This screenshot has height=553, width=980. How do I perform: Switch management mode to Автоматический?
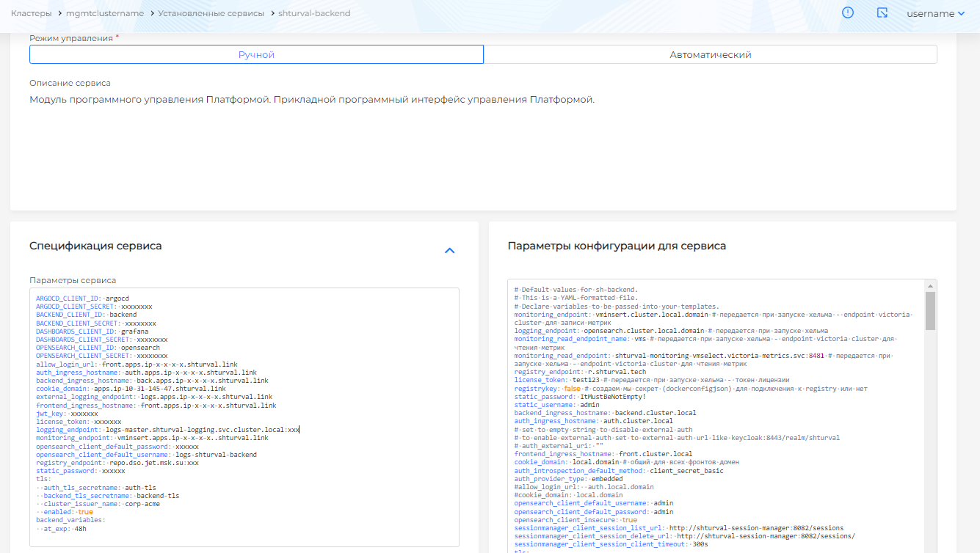point(710,55)
